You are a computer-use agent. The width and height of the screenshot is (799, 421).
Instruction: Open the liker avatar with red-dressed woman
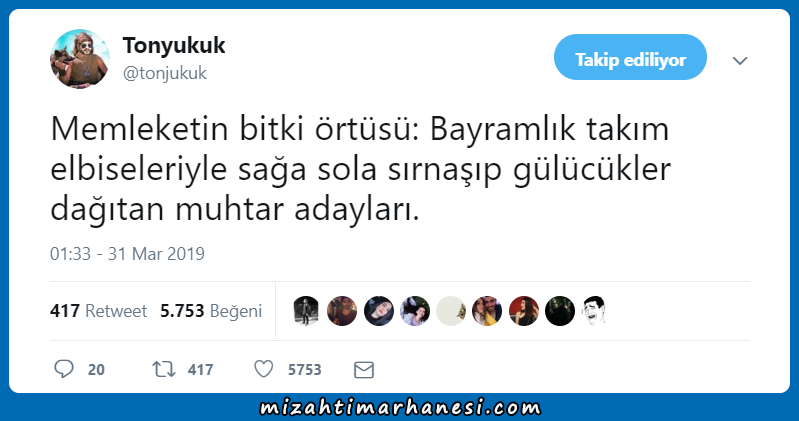coord(524,311)
